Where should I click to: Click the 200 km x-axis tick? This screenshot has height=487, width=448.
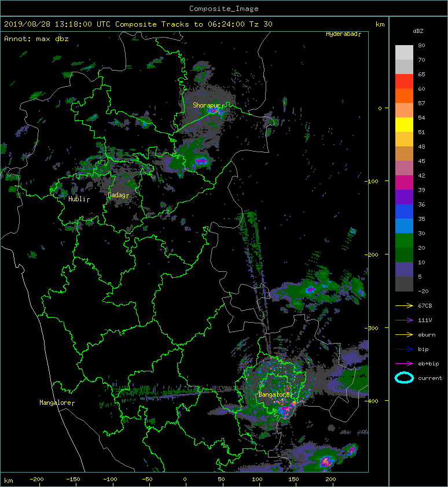331,479
